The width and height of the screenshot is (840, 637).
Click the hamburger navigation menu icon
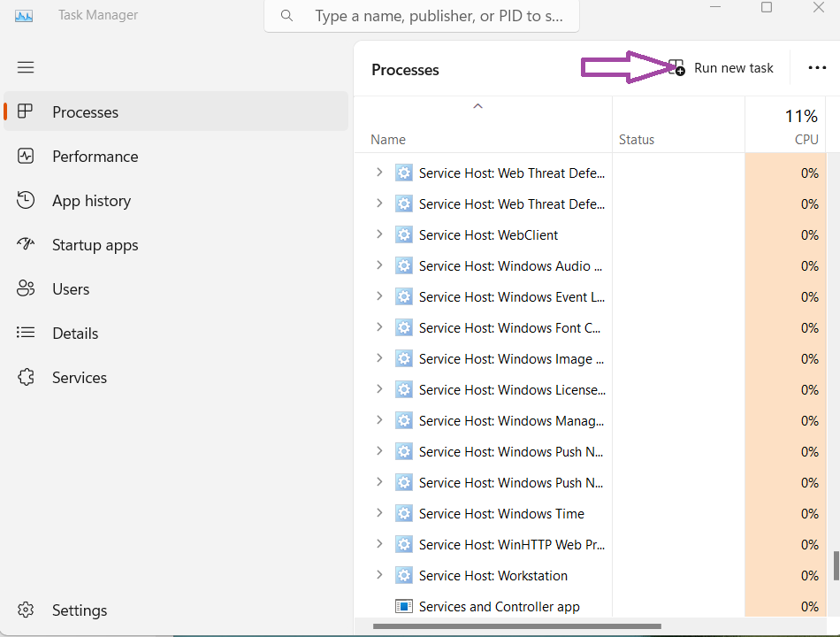(26, 67)
